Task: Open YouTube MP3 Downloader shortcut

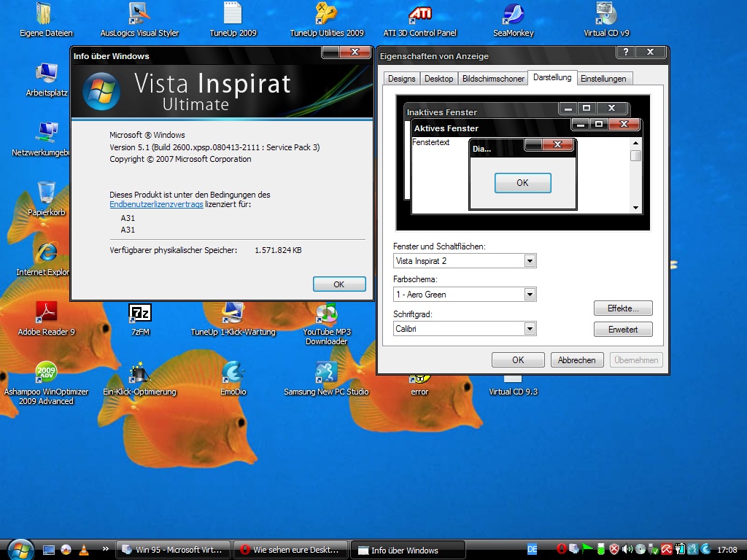Action: (x=326, y=314)
